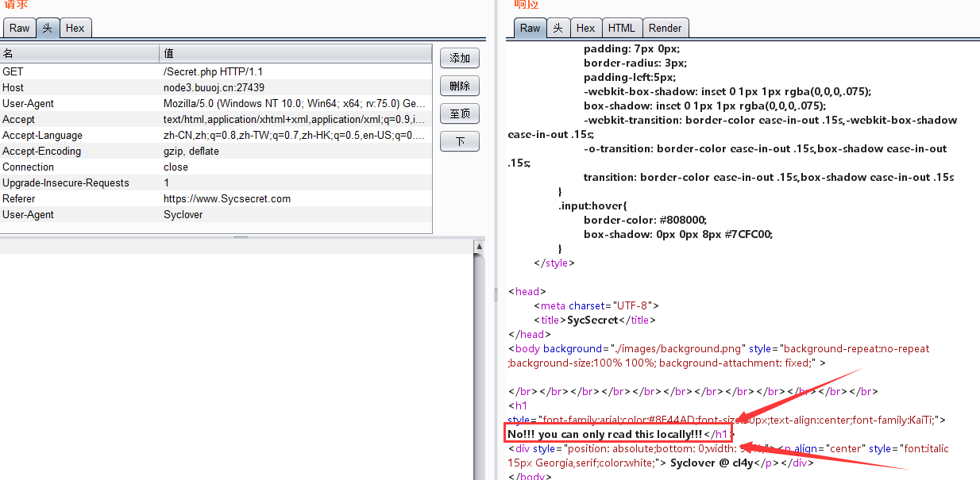Sort by the 名 column header
The width and height of the screenshot is (980, 480).
point(79,54)
